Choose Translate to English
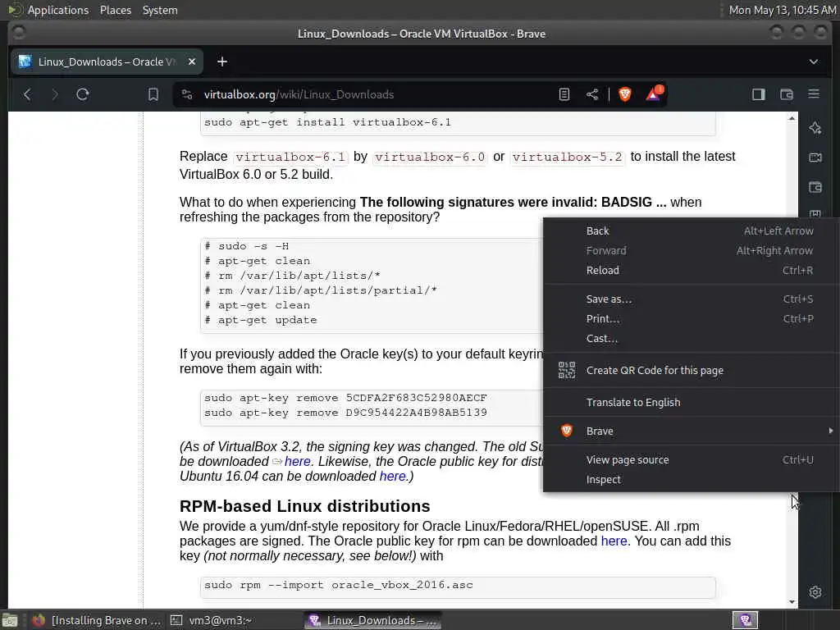Image resolution: width=840 pixels, height=630 pixels. click(x=691, y=402)
